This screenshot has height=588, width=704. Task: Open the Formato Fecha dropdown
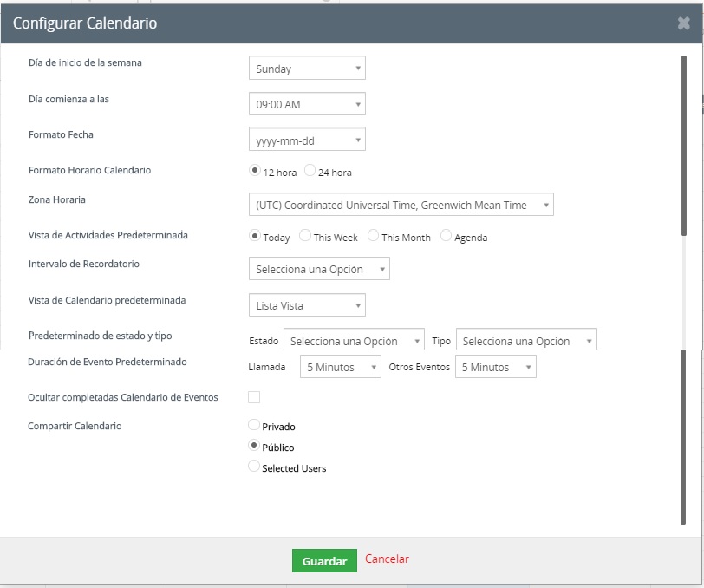pos(307,140)
